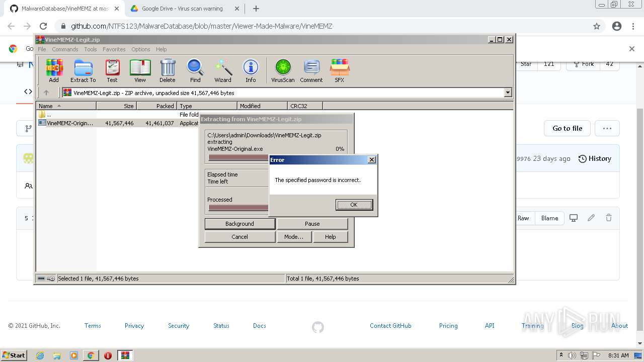Sort file list by CRC32 column
The image size is (644, 362).
(x=305, y=106)
